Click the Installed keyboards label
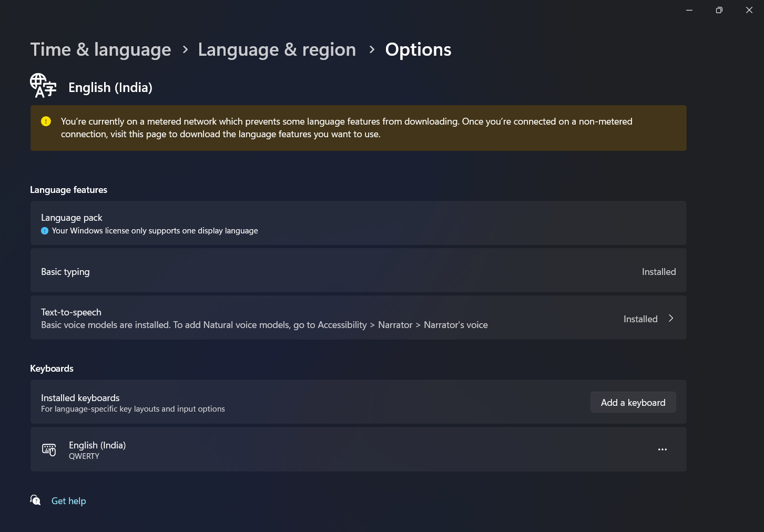The width and height of the screenshot is (764, 532). pyautogui.click(x=80, y=398)
